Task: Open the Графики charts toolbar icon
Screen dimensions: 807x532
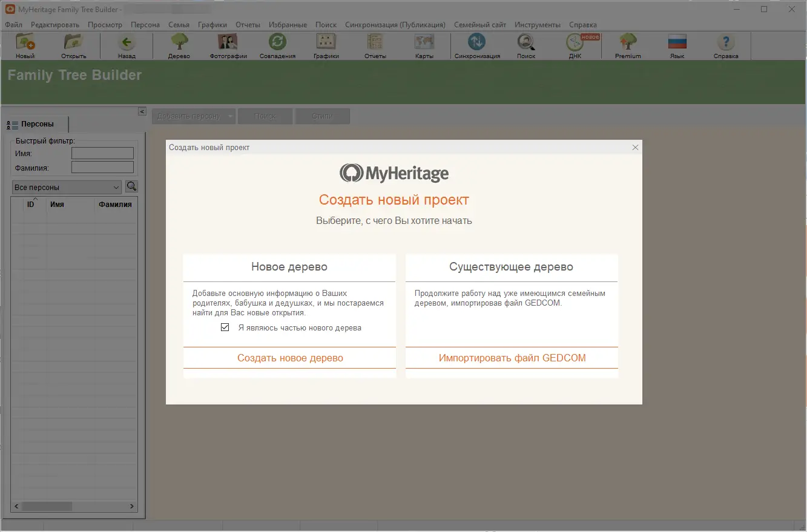Action: [326, 46]
